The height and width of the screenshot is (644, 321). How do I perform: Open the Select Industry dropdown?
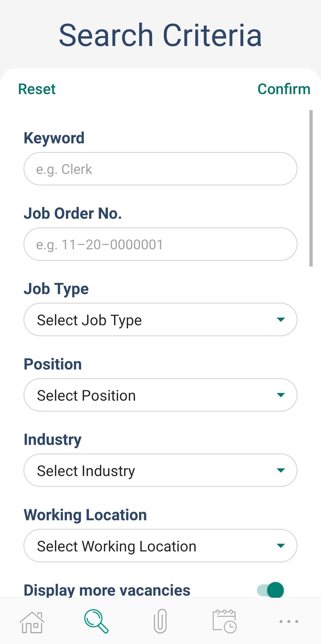[149, 470]
